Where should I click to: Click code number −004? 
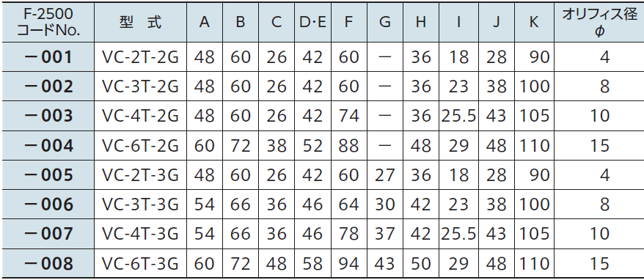[x=48, y=146]
